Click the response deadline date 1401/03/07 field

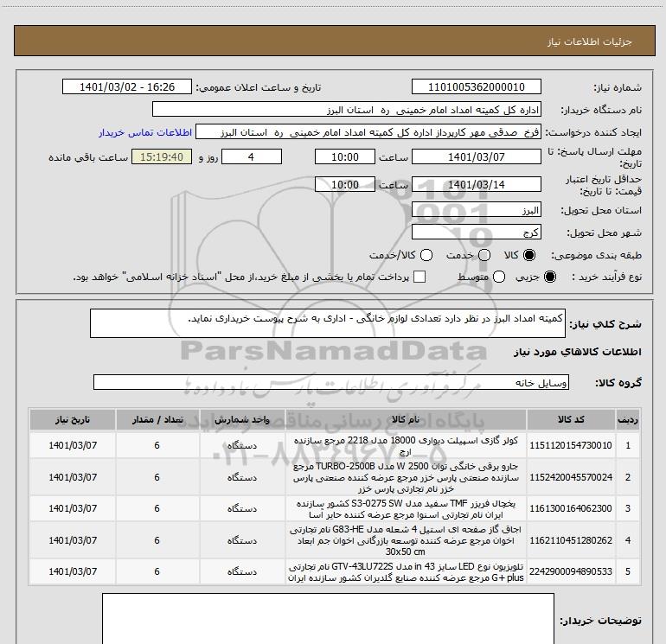tap(476, 157)
